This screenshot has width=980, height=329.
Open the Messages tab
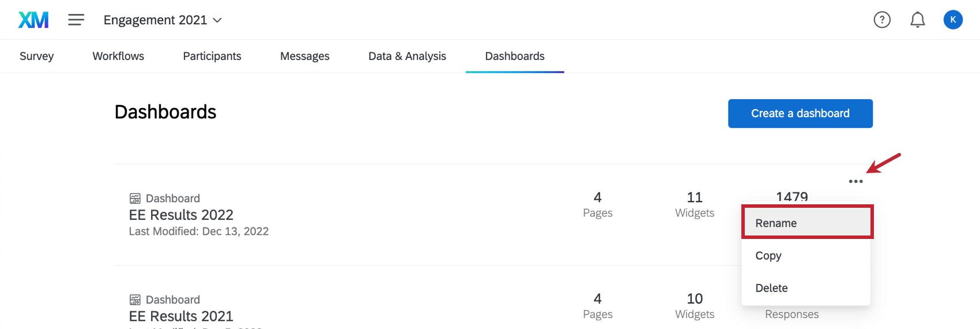[x=304, y=56]
